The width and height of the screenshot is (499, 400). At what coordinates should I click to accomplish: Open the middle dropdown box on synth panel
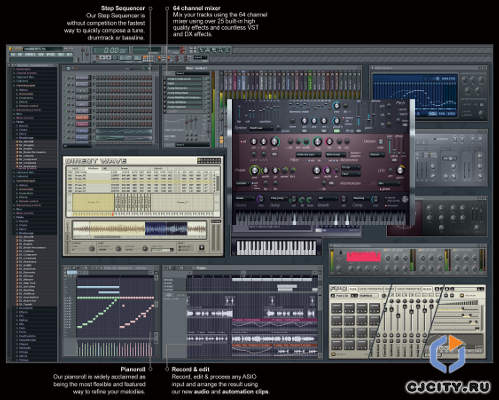(336, 155)
